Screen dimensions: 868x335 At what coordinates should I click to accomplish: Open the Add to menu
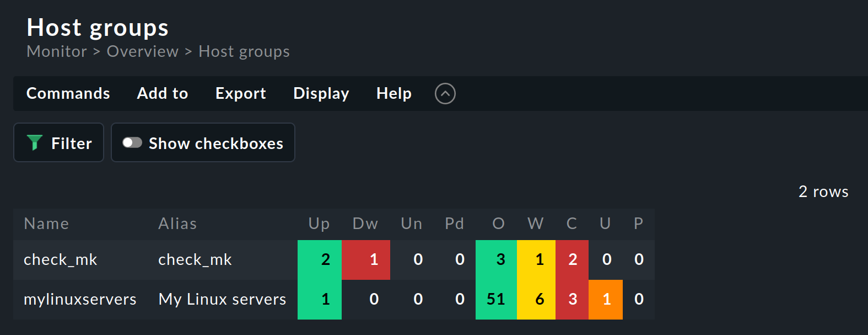click(x=163, y=93)
